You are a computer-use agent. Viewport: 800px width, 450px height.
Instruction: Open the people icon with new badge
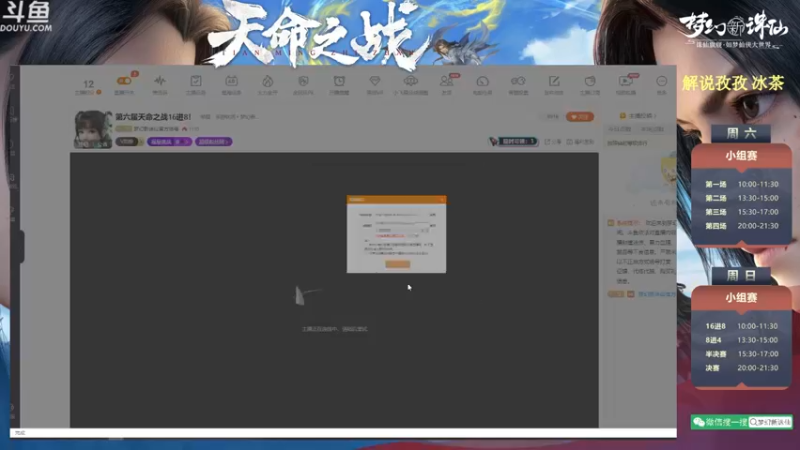click(x=446, y=81)
